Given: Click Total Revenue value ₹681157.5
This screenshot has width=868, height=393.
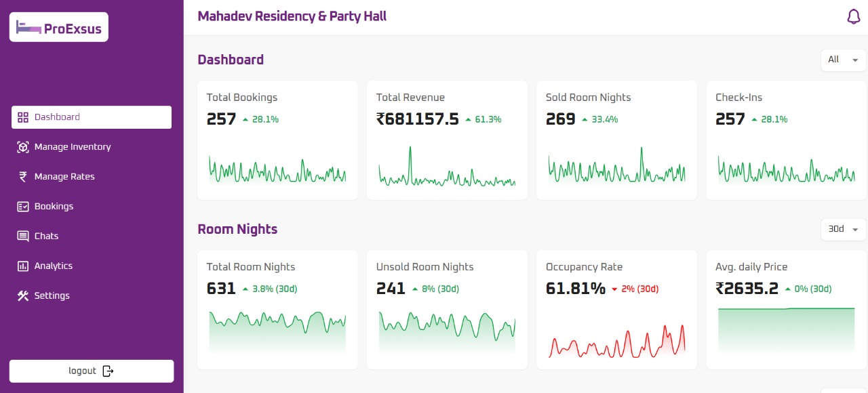Looking at the screenshot, I should coord(418,119).
